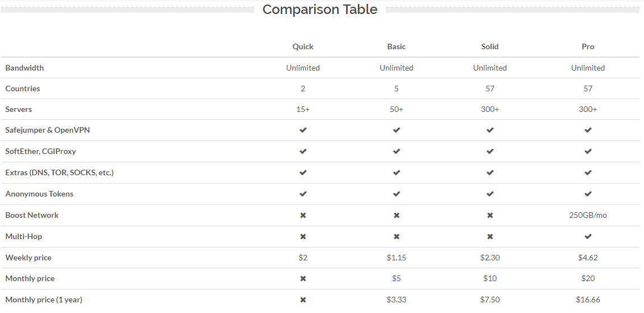Click the 250GB/mo Boost Network value

tap(588, 215)
